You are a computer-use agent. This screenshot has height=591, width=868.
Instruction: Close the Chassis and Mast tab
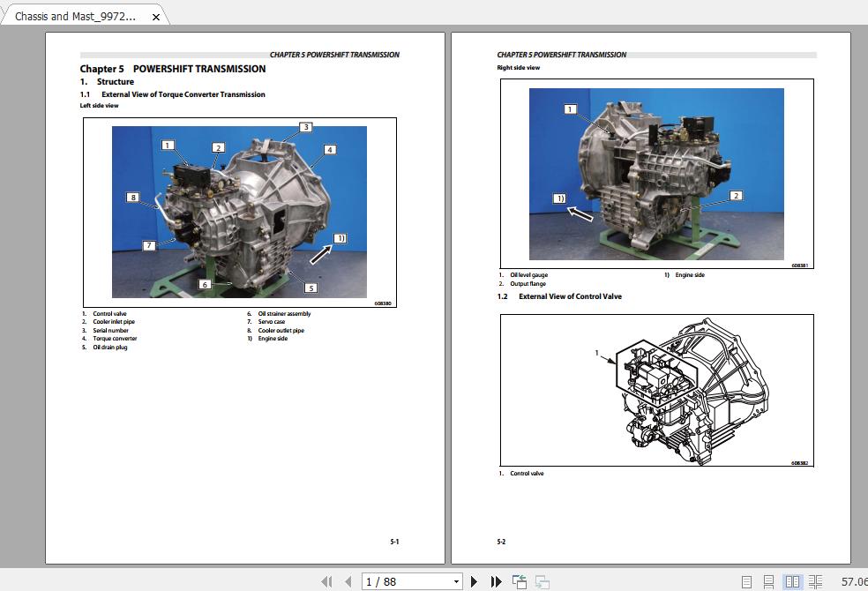[156, 15]
